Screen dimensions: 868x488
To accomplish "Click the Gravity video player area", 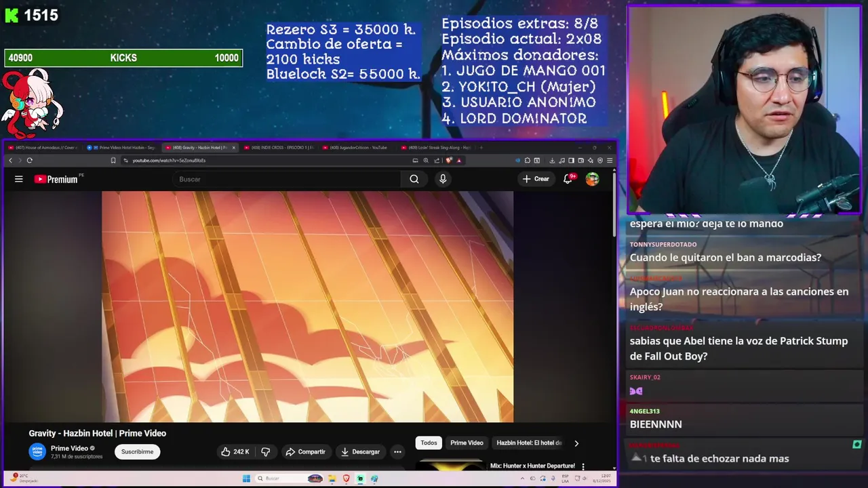I will point(307,306).
